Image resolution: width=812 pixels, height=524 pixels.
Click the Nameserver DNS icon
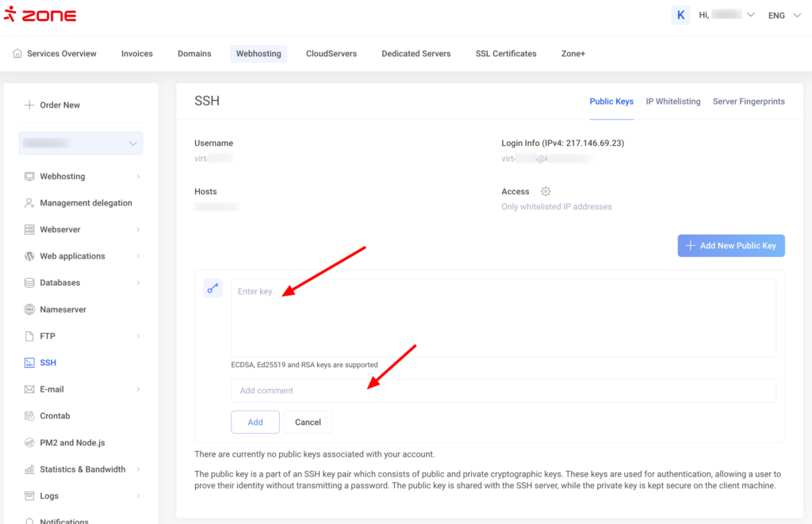[29, 309]
